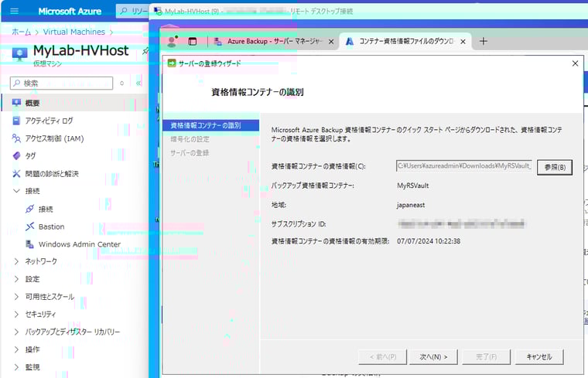Open Windows Admin Center item
Viewport: 588px width, 378px height.
tap(80, 244)
